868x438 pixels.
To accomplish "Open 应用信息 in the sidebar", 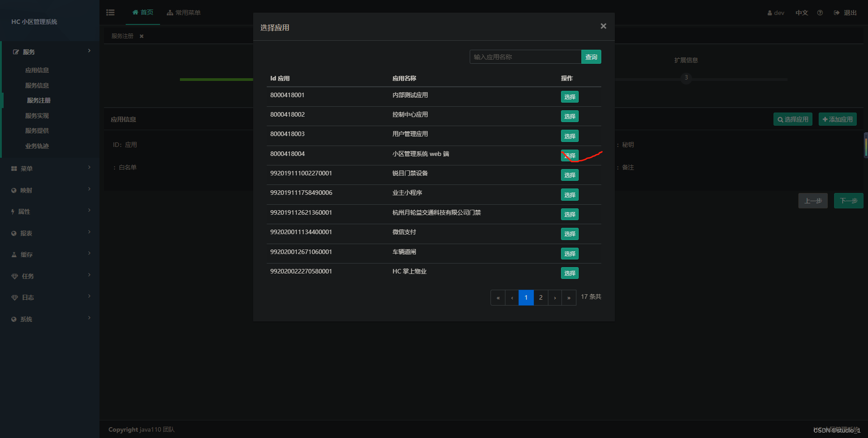I will point(37,70).
